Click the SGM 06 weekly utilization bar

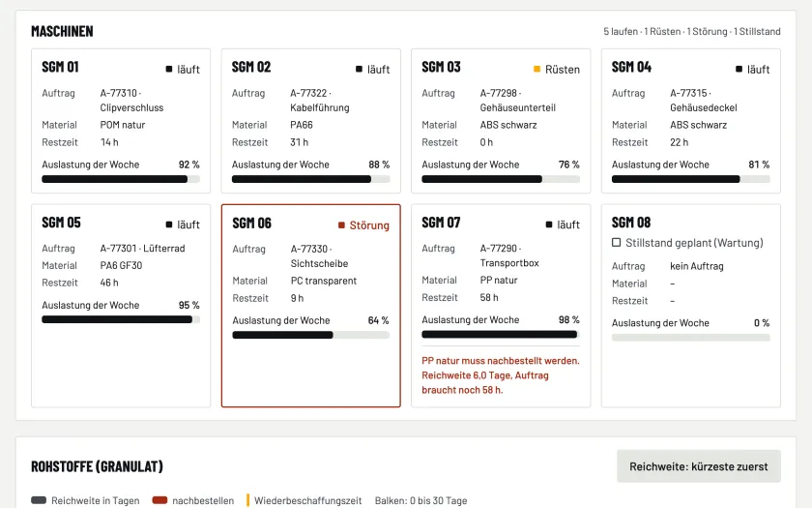[x=310, y=336]
